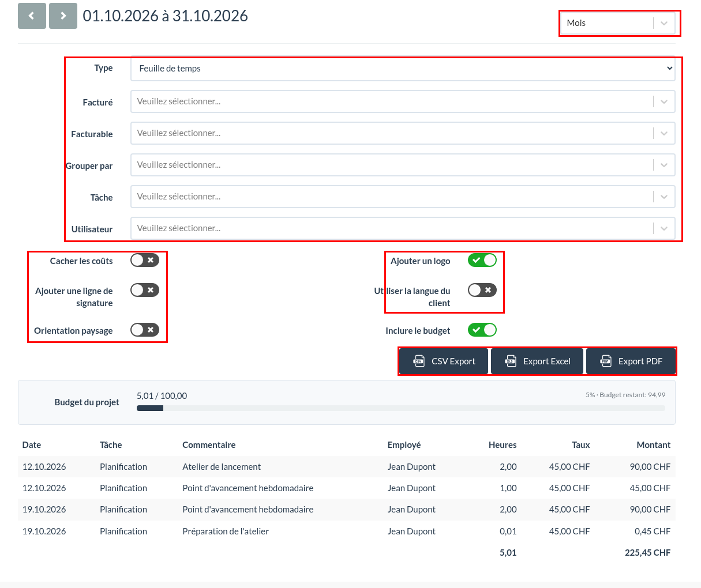Open the Type dropdown
This screenshot has height=588, width=701.
pos(403,69)
